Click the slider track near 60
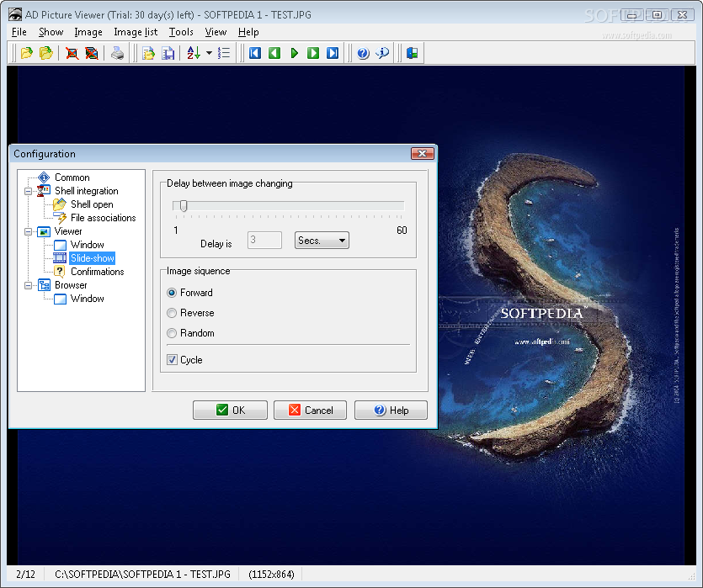The image size is (703, 588). click(400, 205)
